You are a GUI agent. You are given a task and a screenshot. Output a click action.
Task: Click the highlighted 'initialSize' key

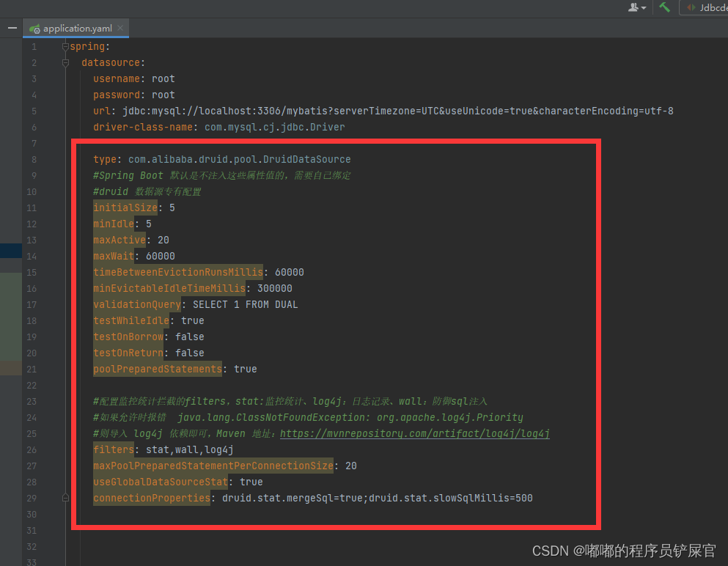(x=125, y=207)
